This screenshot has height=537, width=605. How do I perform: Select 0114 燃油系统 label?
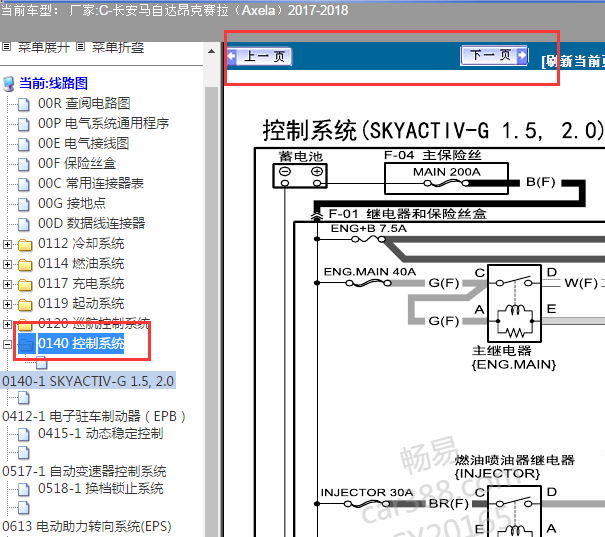click(x=81, y=263)
